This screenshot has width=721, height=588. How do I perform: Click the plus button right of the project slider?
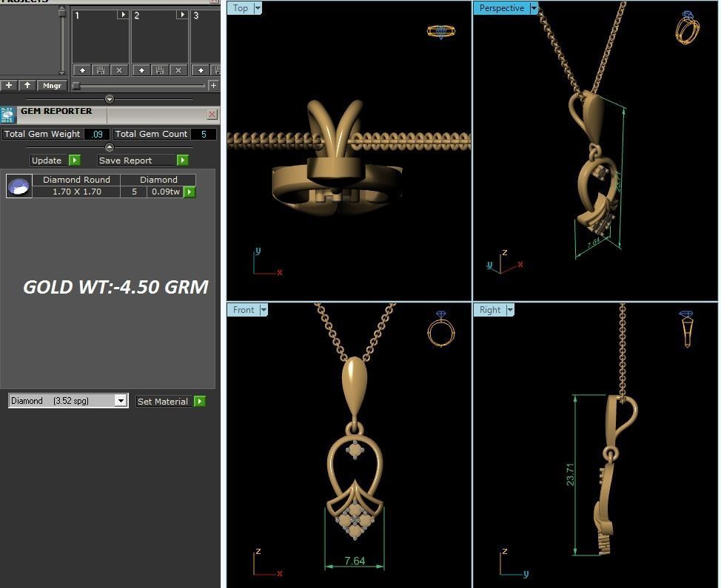pyautogui.click(x=213, y=86)
